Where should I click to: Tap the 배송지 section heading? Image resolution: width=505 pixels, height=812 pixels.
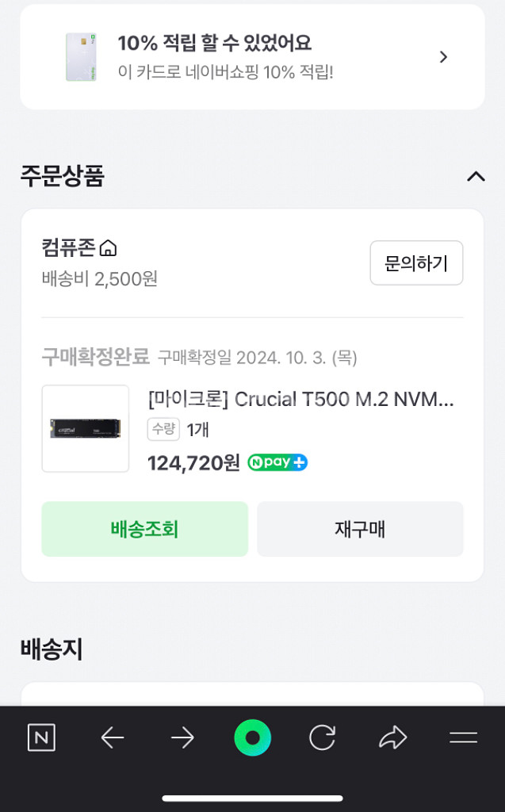tap(52, 649)
